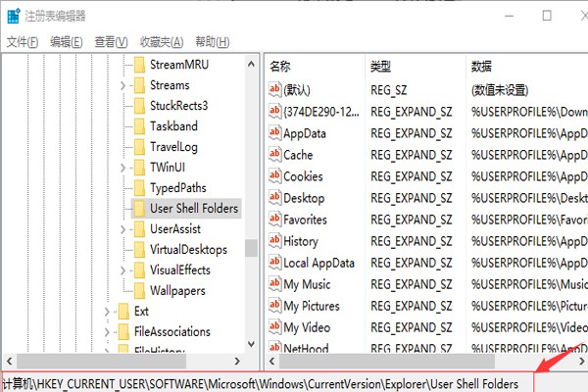
Task: Select the User Shell Folders tree label
Action: coord(194,209)
